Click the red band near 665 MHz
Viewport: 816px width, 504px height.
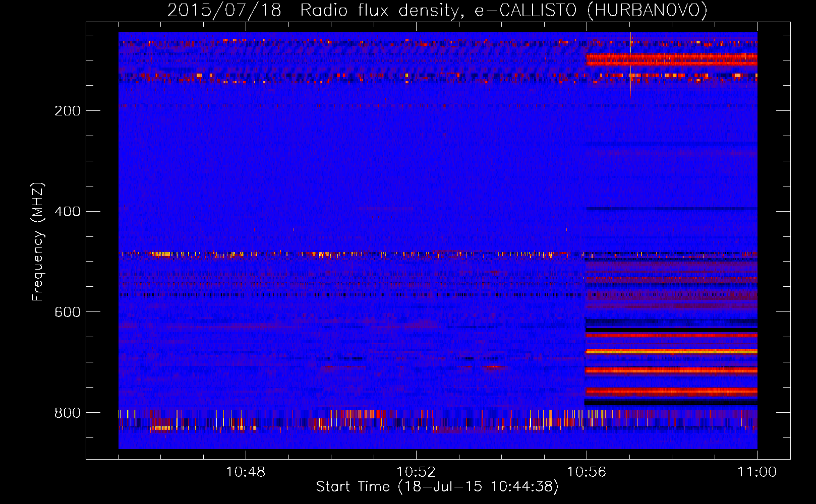point(671,335)
